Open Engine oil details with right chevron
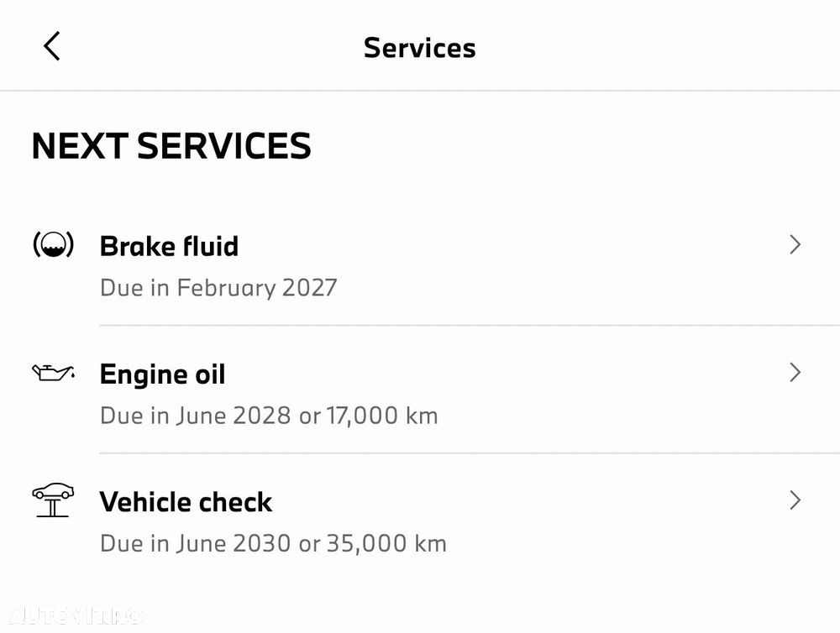This screenshot has width=840, height=633. click(x=795, y=372)
